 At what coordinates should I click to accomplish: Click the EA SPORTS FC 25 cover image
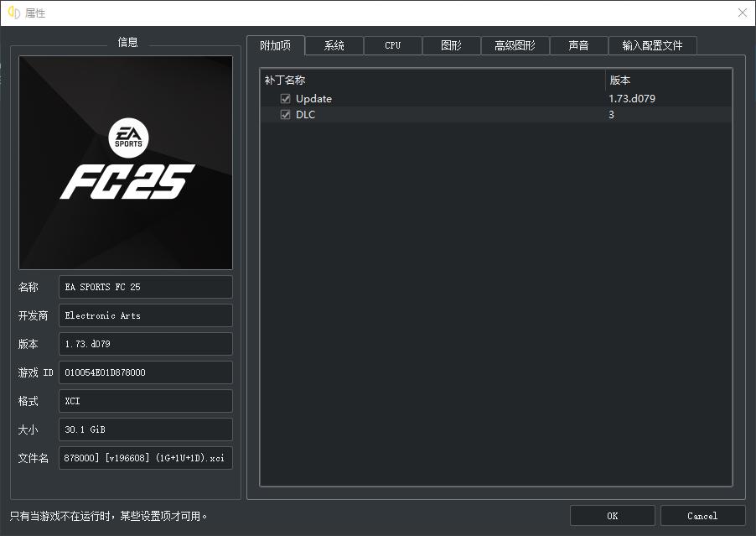coord(126,163)
